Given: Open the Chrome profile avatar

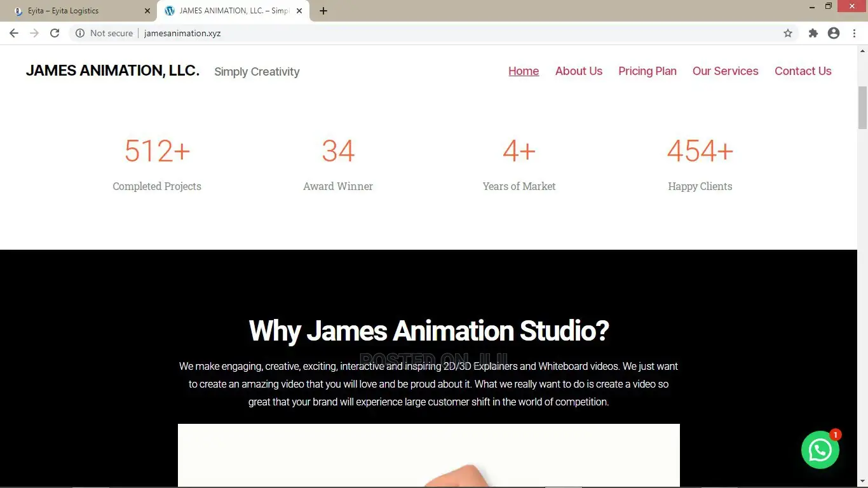Looking at the screenshot, I should point(834,33).
